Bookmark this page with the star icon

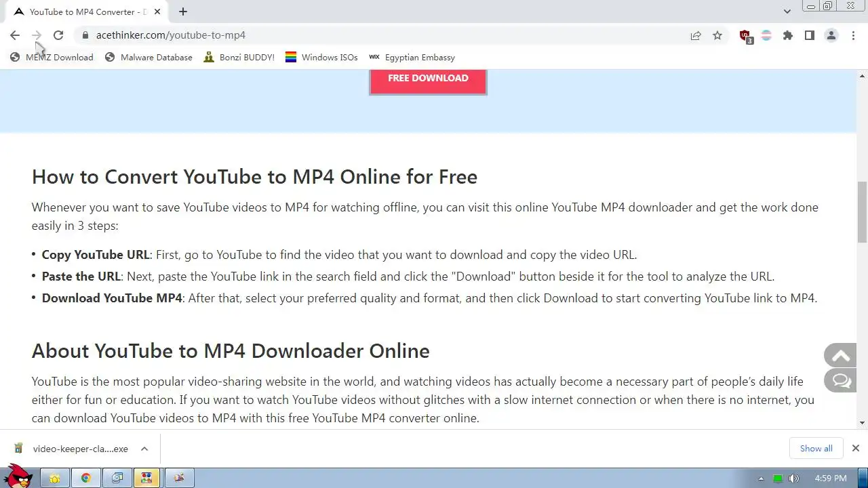pos(717,35)
